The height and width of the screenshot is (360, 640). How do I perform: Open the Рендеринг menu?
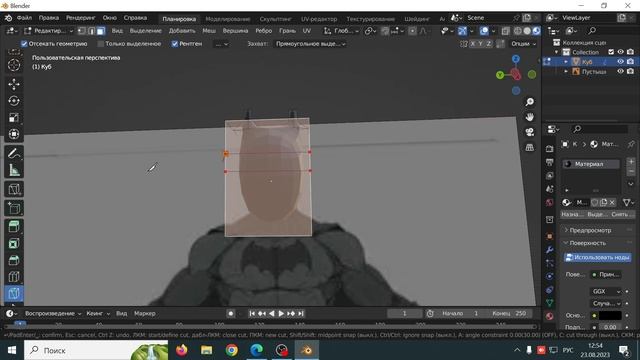point(80,18)
